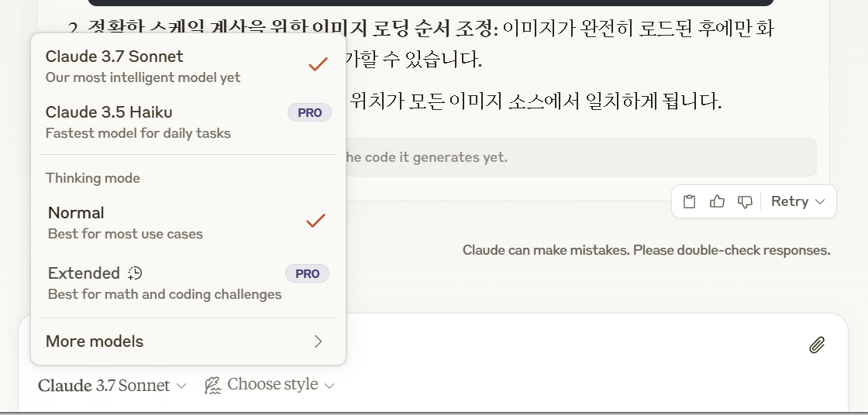868x415 pixels.
Task: Open the Choose style dropdown
Action: coord(270,385)
